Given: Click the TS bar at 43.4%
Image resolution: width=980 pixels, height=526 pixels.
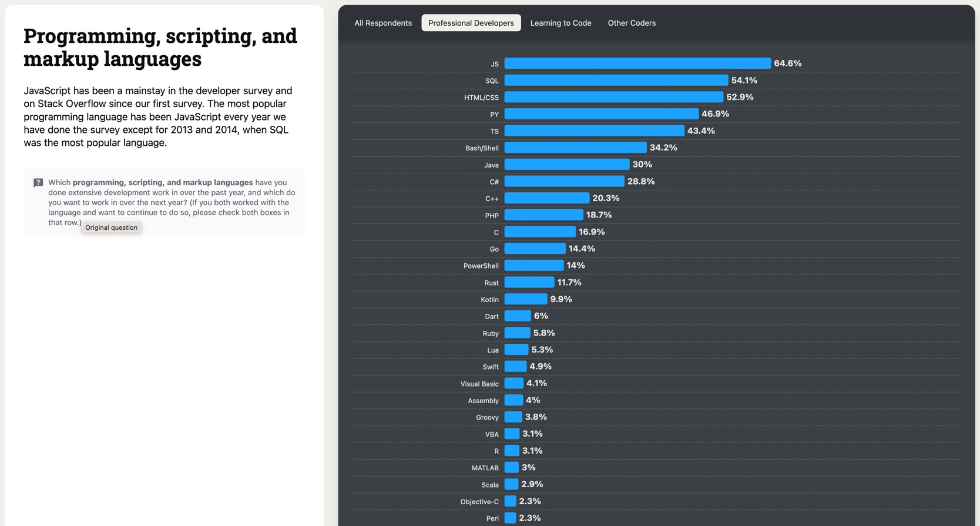Looking at the screenshot, I should pyautogui.click(x=594, y=131).
